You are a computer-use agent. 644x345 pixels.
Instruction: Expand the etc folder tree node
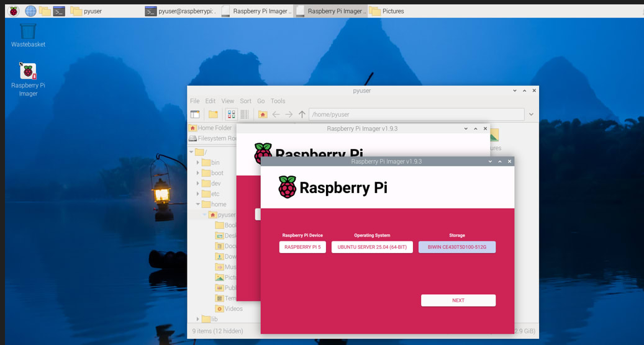point(198,194)
